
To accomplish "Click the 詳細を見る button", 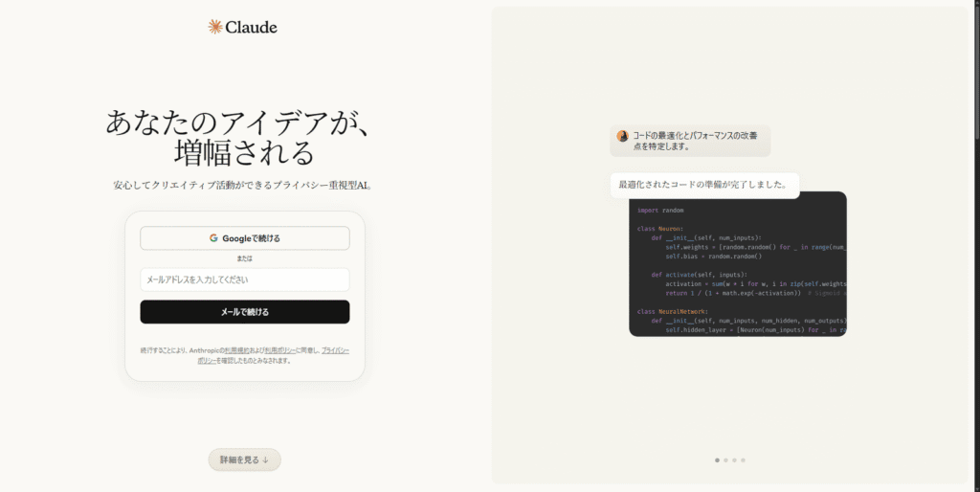I will [x=244, y=459].
